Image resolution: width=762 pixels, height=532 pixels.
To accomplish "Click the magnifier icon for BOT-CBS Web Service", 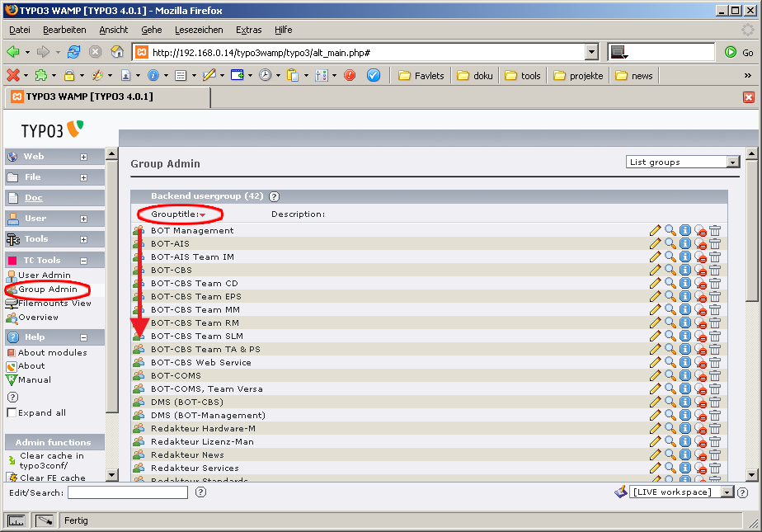I will click(670, 362).
